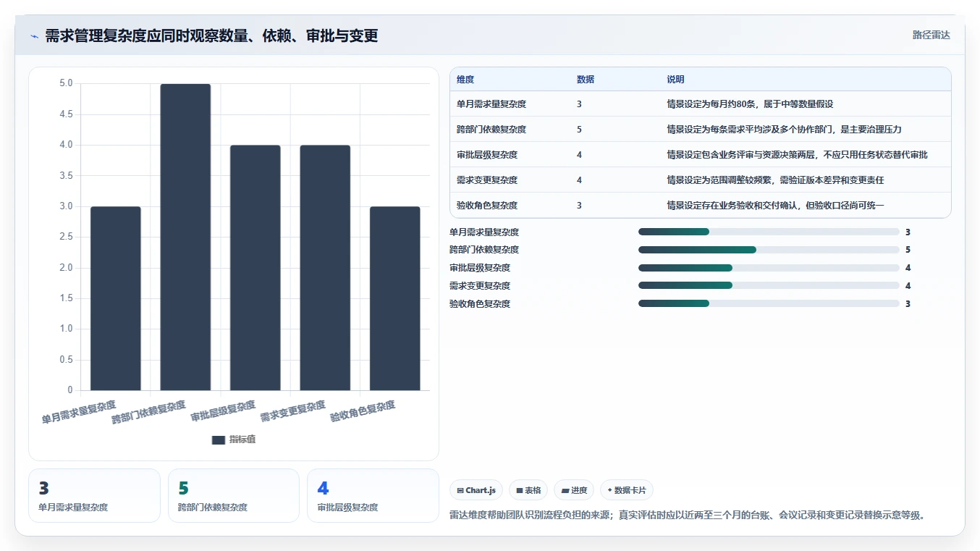
Task: Click value 3 beside 验收角色复杂度 progress bar
Action: (x=908, y=303)
